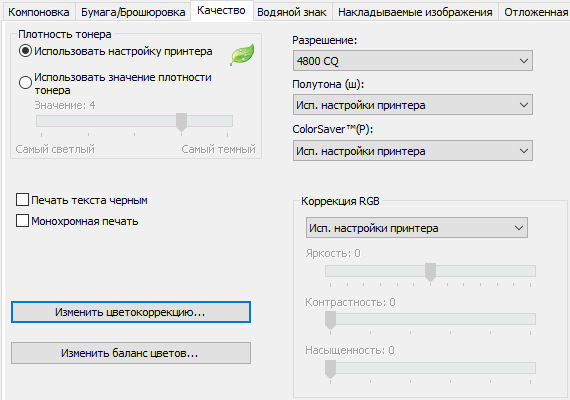
Task: Open the ColorSaver dropdown
Action: click(x=413, y=151)
